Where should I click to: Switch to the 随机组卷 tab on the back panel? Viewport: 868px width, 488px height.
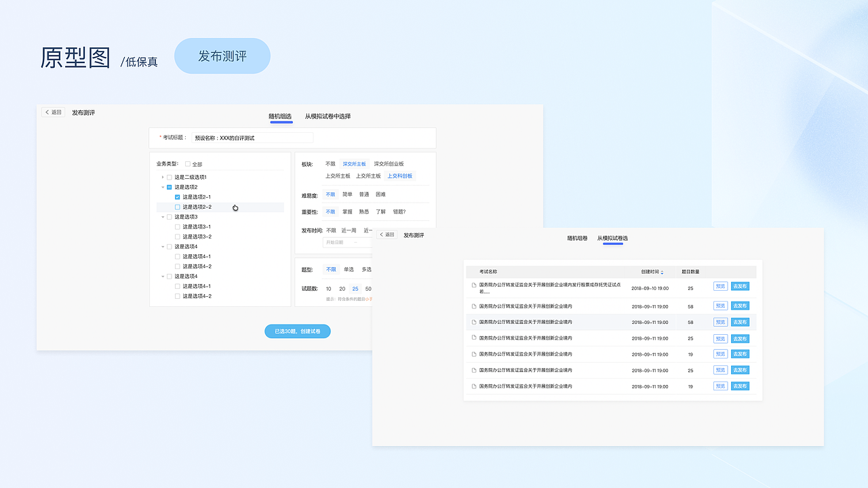tap(578, 239)
